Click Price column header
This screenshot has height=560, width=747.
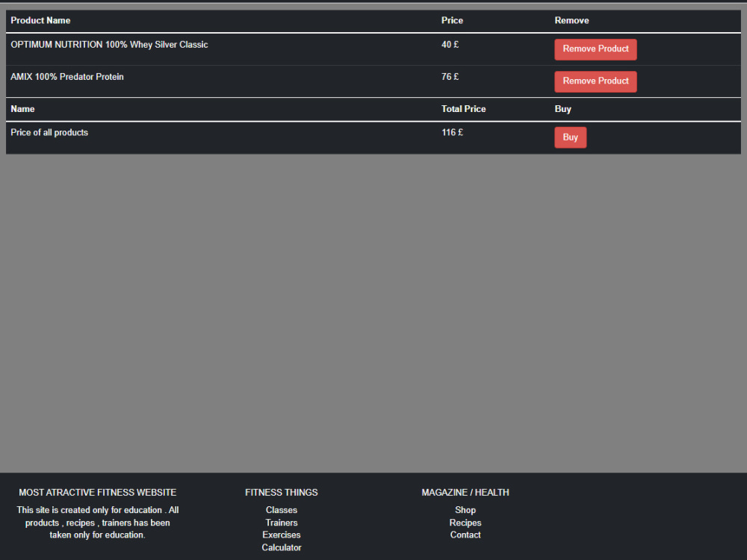tap(452, 20)
